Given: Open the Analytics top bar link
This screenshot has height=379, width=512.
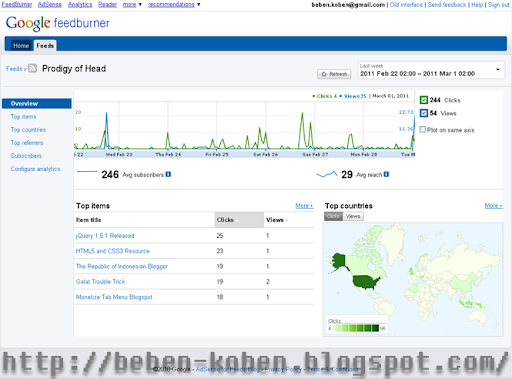Looking at the screenshot, I should point(80,5).
